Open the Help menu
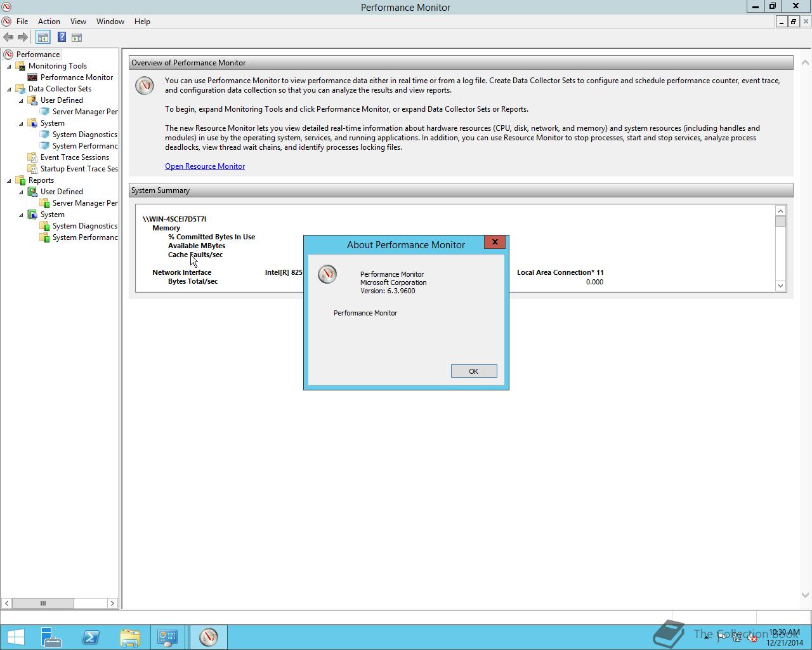The width and height of the screenshot is (812, 650). point(142,22)
